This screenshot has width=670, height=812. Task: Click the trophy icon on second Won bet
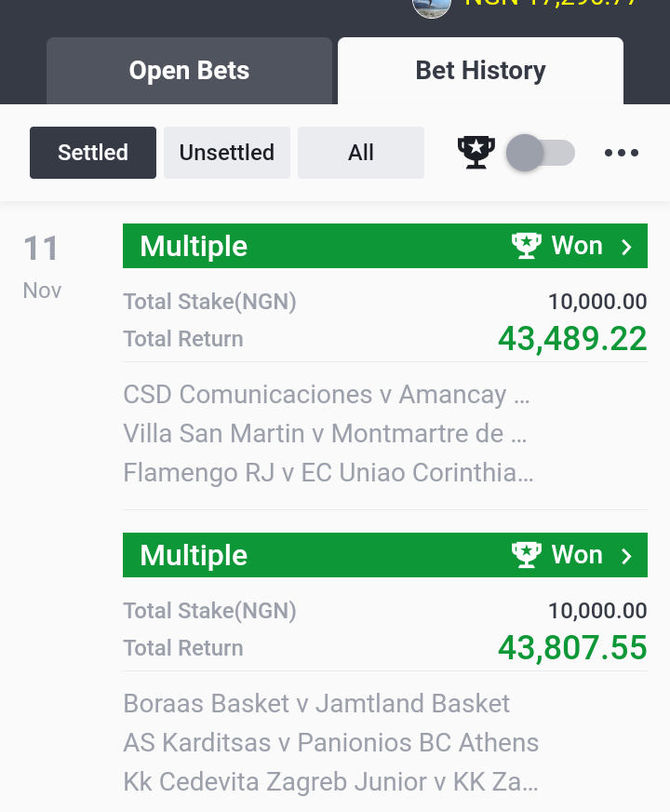coord(526,555)
